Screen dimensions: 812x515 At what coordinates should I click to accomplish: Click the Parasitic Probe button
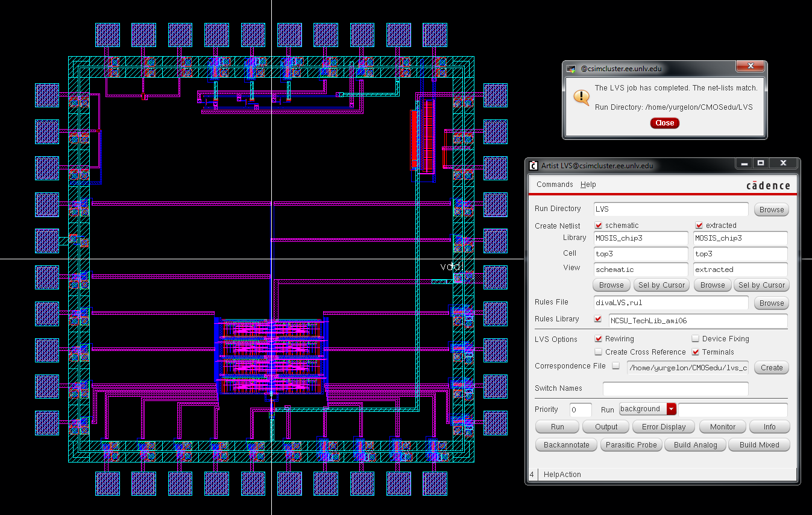(x=631, y=445)
